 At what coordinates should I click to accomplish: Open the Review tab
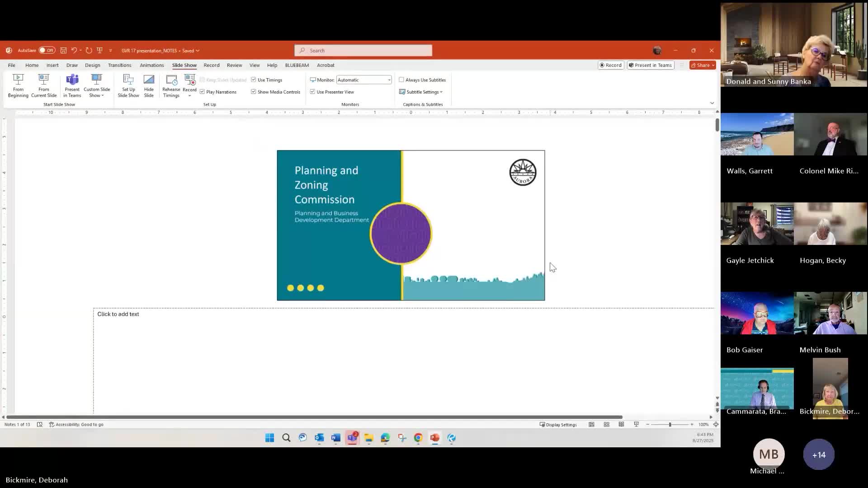(234, 65)
